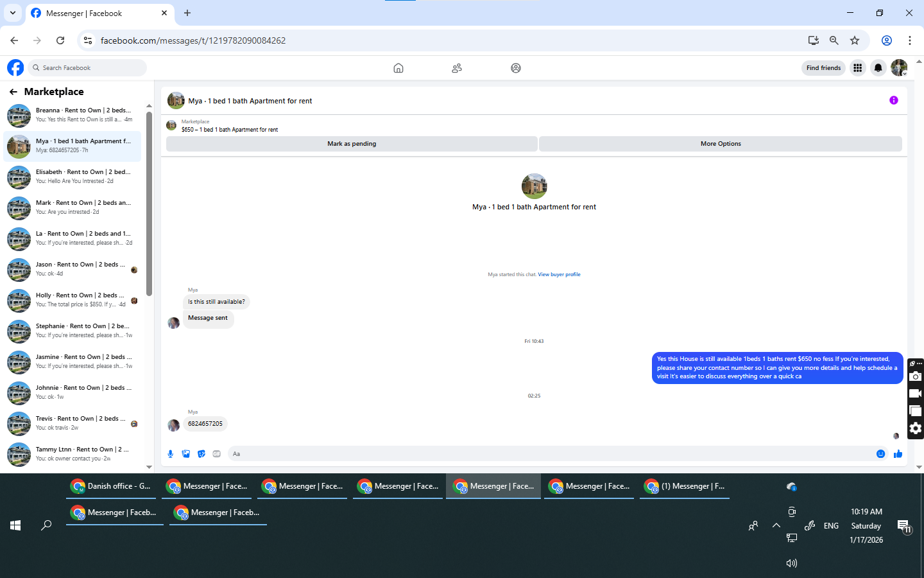924x578 pixels.
Task: Open Facebook menu grid icon
Action: (857, 67)
